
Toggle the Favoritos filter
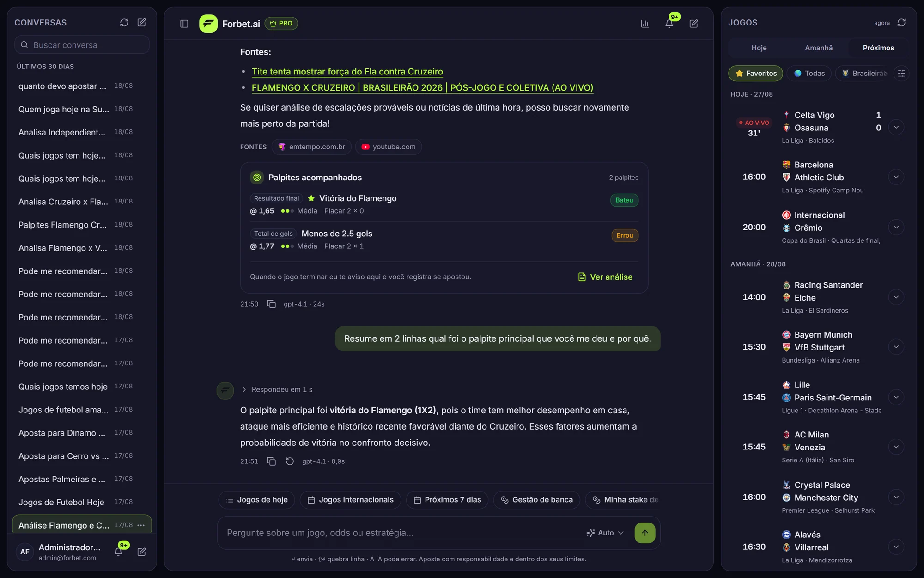(755, 73)
